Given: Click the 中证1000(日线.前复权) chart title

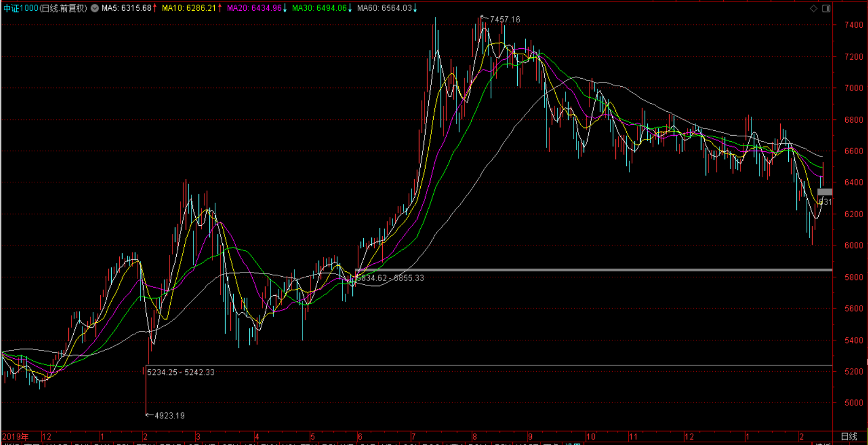Looking at the screenshot, I should (x=45, y=8).
